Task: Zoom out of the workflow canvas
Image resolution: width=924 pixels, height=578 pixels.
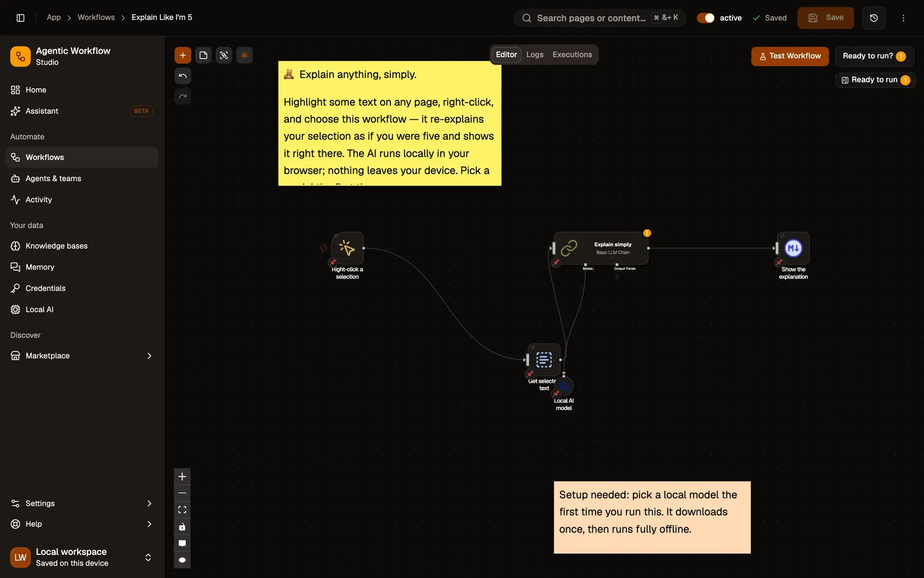Action: pyautogui.click(x=182, y=493)
